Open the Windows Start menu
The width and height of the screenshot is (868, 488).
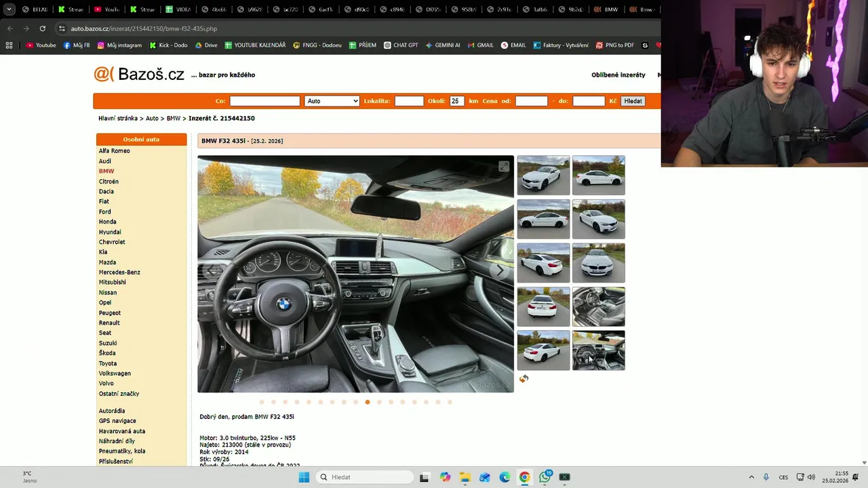(x=304, y=477)
